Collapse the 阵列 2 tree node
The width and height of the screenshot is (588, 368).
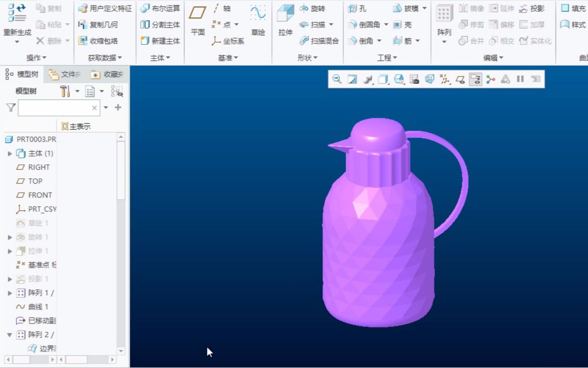10,335
